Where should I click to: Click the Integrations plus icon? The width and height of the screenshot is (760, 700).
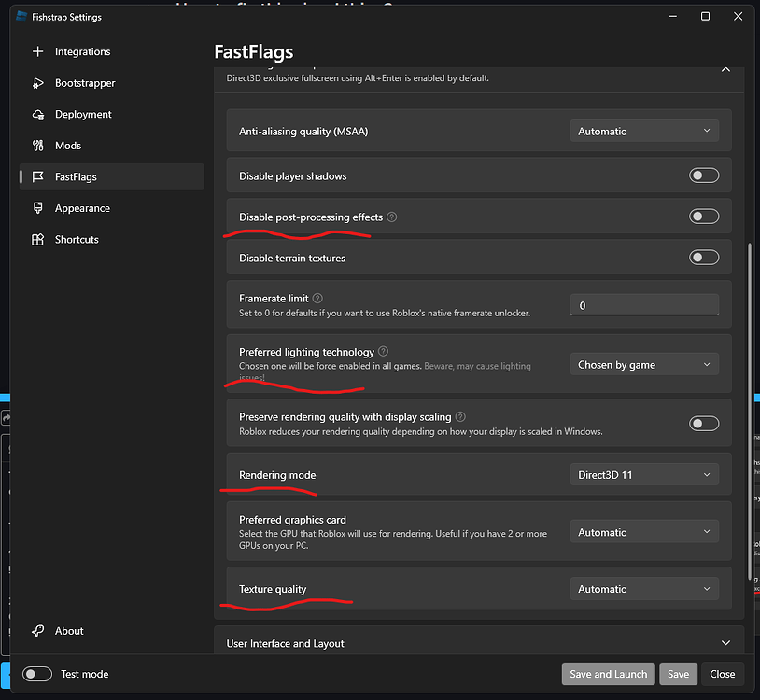coord(37,51)
